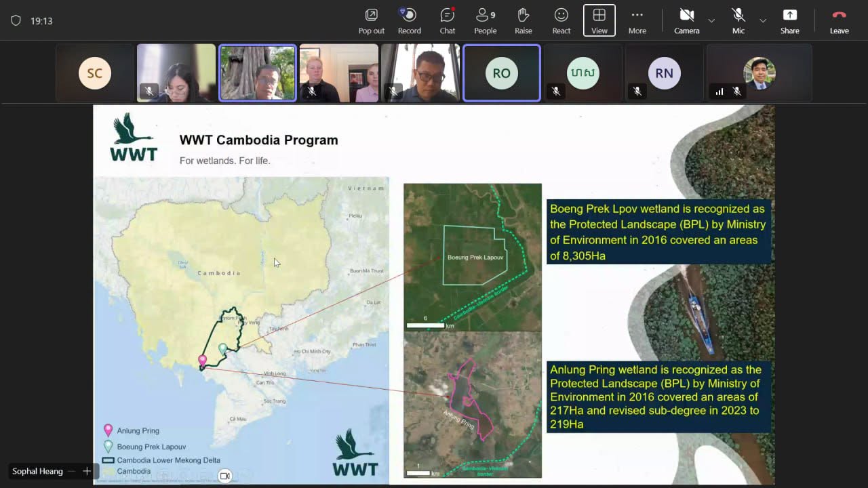
Task: Click the Sophal Heang presenter name label
Action: coord(37,471)
